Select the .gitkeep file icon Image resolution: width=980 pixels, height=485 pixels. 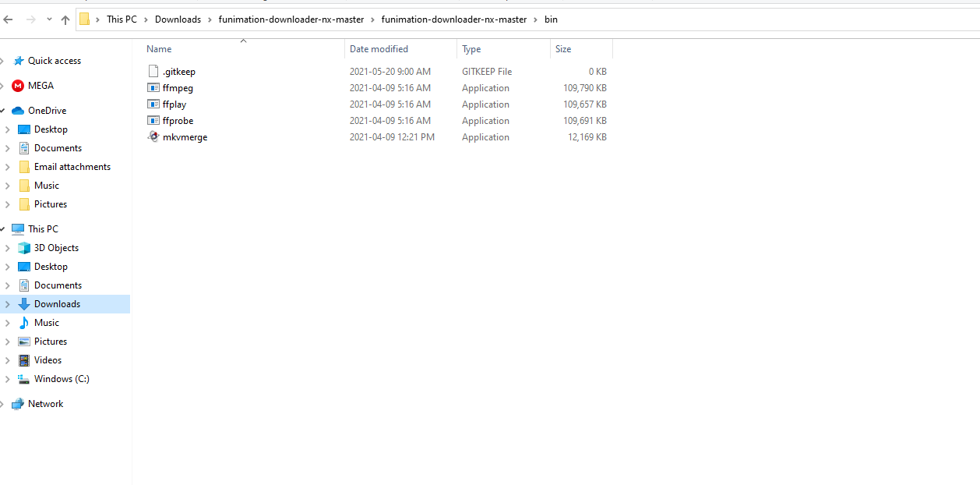click(153, 72)
